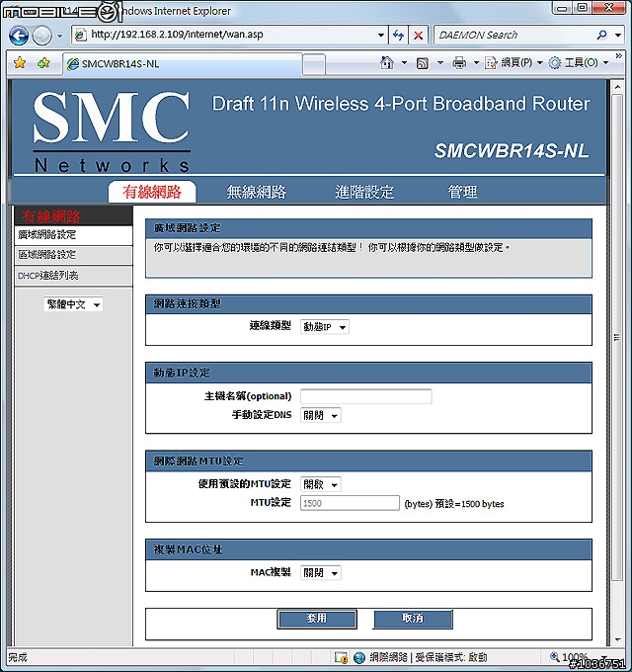Screen dimensions: 632x672
Task: Click the 網頁(P) page icon
Action: [491, 63]
